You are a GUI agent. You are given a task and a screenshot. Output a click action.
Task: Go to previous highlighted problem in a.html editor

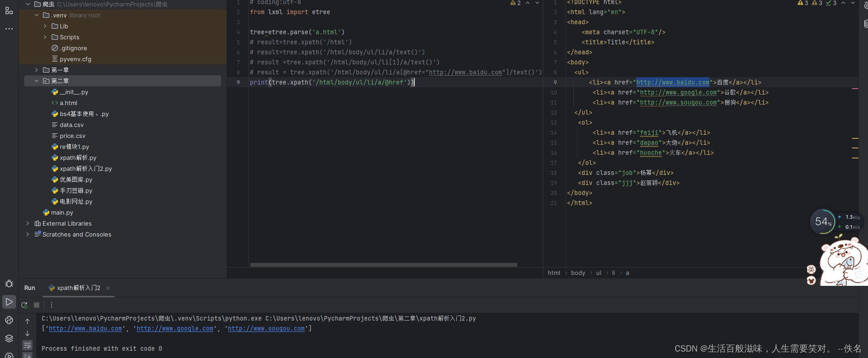point(843,3)
